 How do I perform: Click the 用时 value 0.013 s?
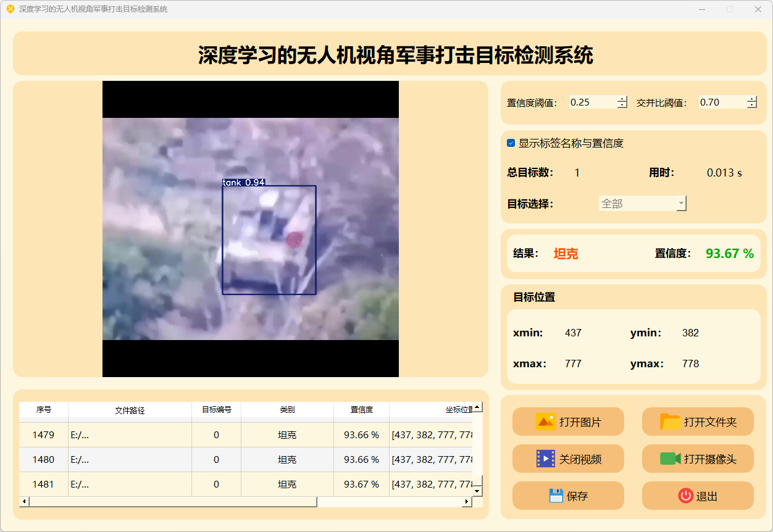coord(724,173)
